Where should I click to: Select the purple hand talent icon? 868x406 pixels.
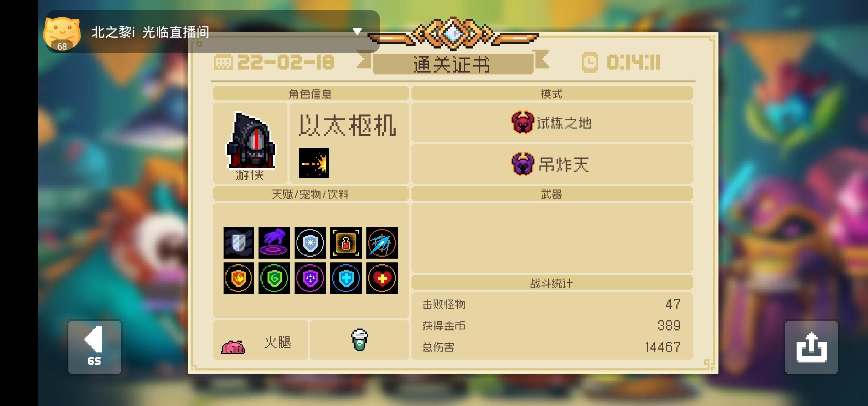(x=274, y=243)
